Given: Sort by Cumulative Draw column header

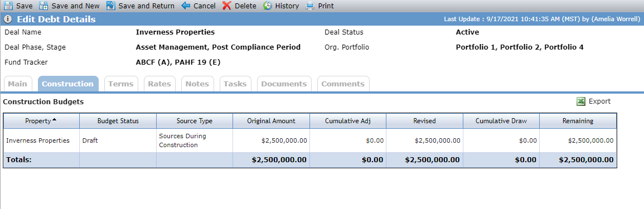Looking at the screenshot, I should (x=501, y=121).
